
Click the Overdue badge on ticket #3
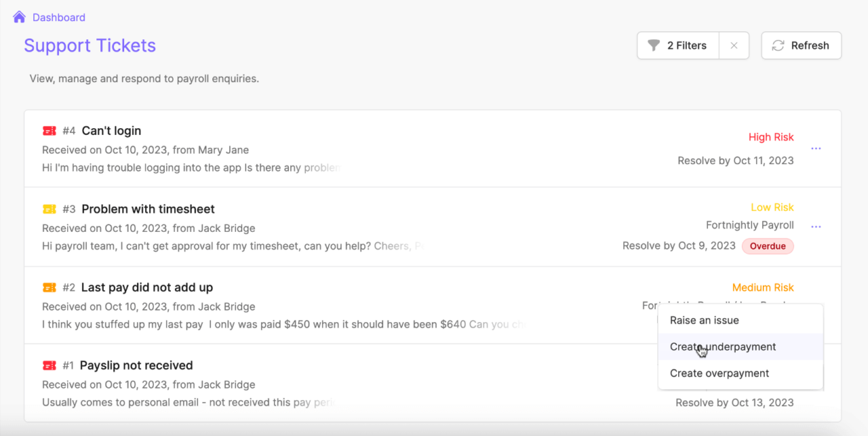point(768,245)
